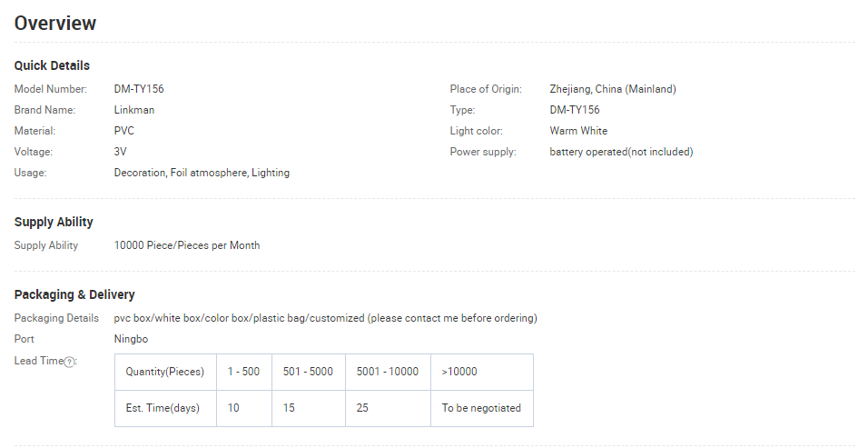Click the 10000 Piece/Pieces per Month text

click(187, 245)
